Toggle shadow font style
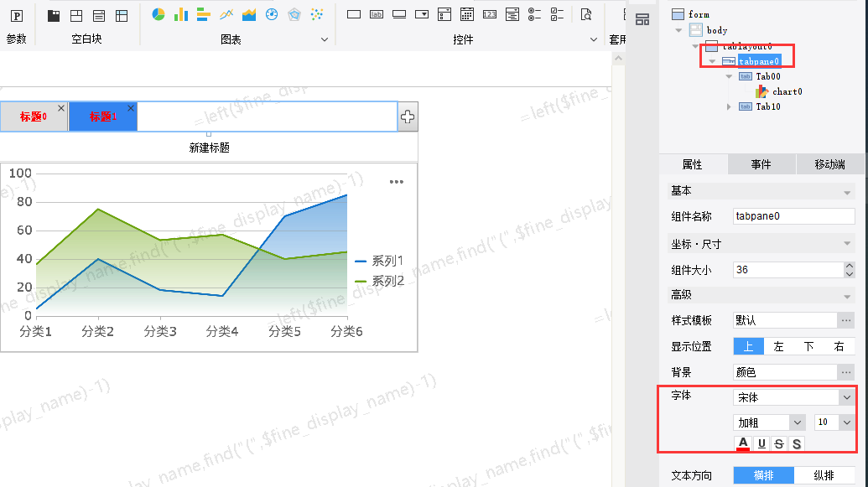868x487 pixels. (797, 444)
